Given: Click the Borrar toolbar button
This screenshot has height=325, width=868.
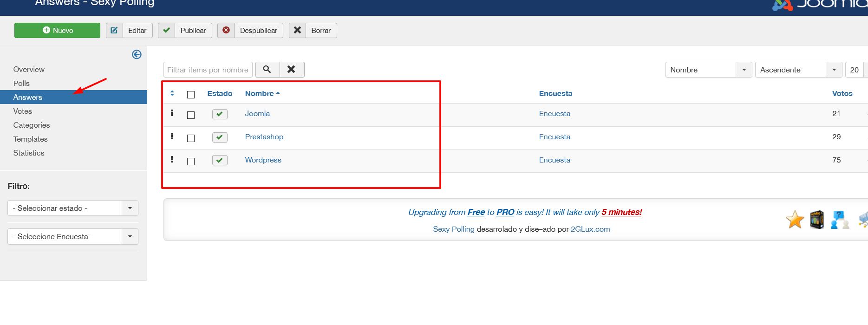Looking at the screenshot, I should coord(313,31).
